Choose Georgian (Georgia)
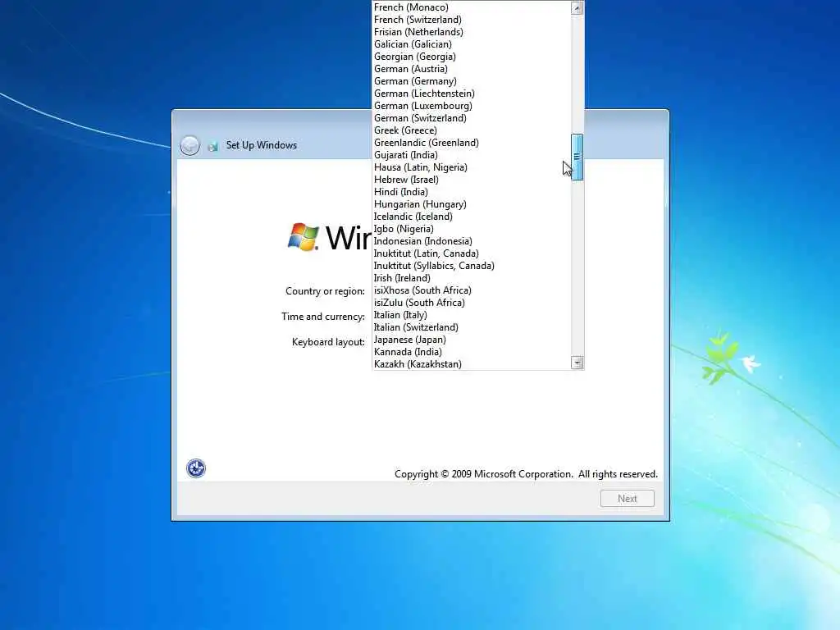840x630 pixels. 472,57
